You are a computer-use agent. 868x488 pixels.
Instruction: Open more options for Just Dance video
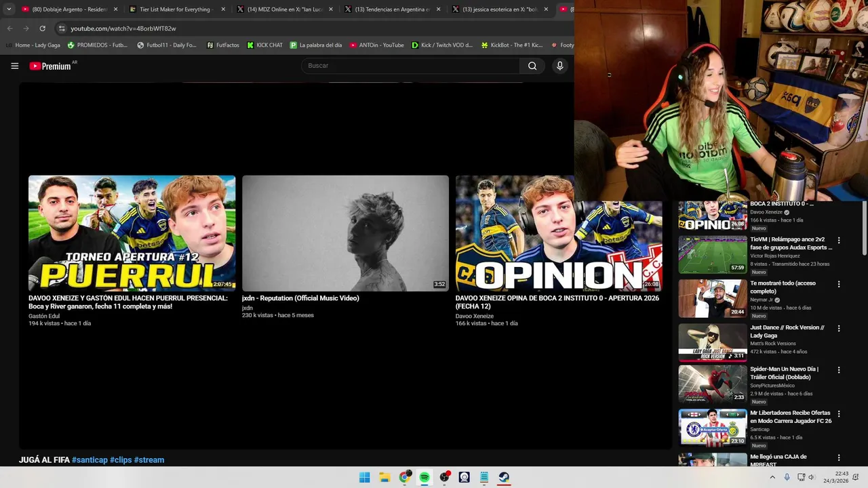pyautogui.click(x=839, y=328)
